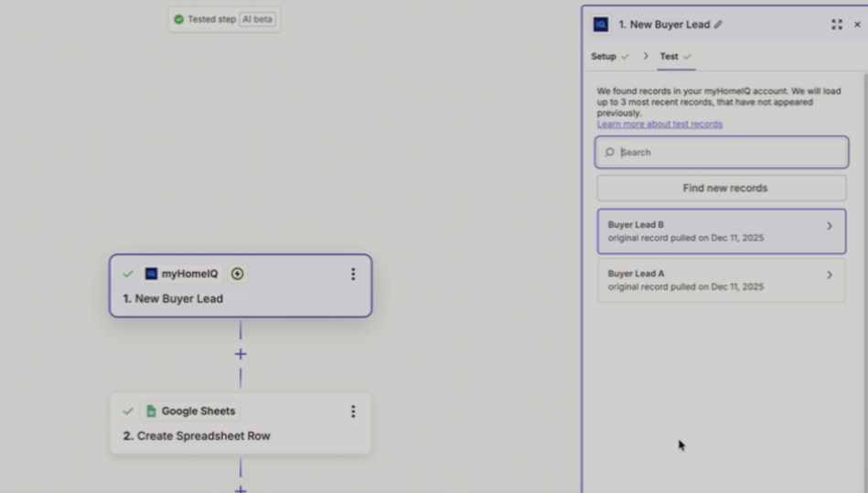This screenshot has height=493, width=868.
Task: Click the circular trigger icon beside myHomeIQ label
Action: tap(238, 273)
